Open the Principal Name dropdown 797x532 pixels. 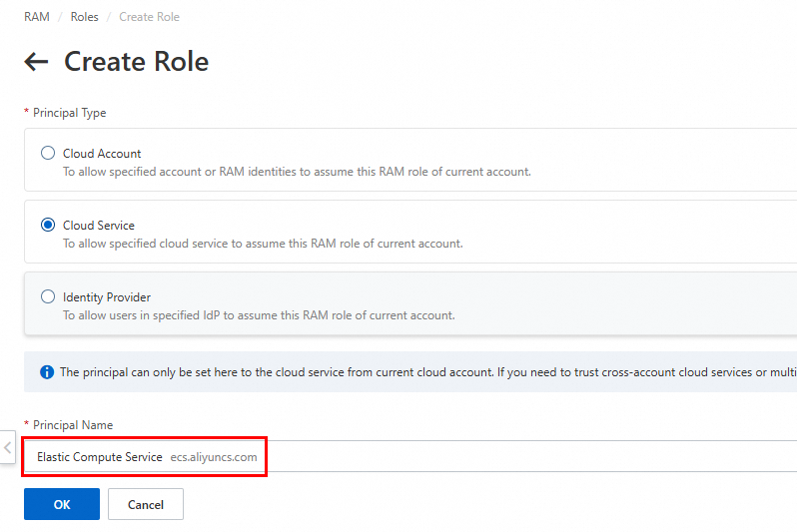(410, 457)
